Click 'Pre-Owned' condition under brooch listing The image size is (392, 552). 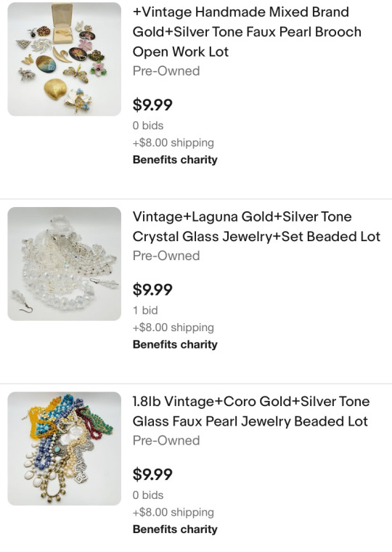click(166, 71)
